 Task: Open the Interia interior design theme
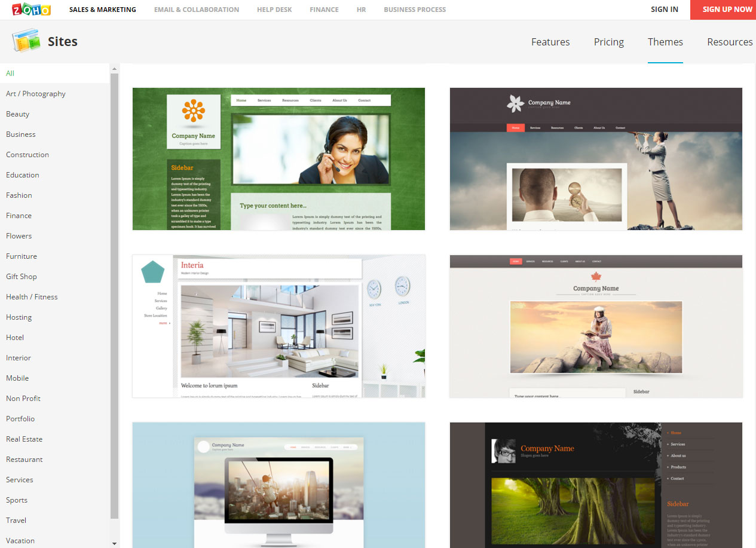(x=278, y=326)
